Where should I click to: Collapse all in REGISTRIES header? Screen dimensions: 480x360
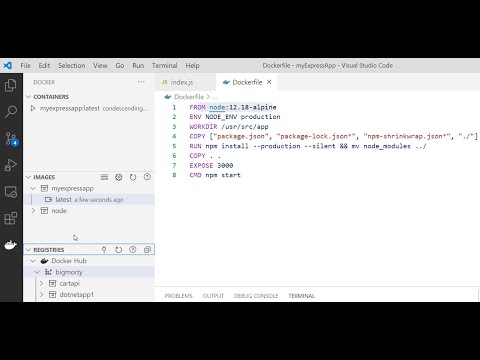pyautogui.click(x=147, y=250)
